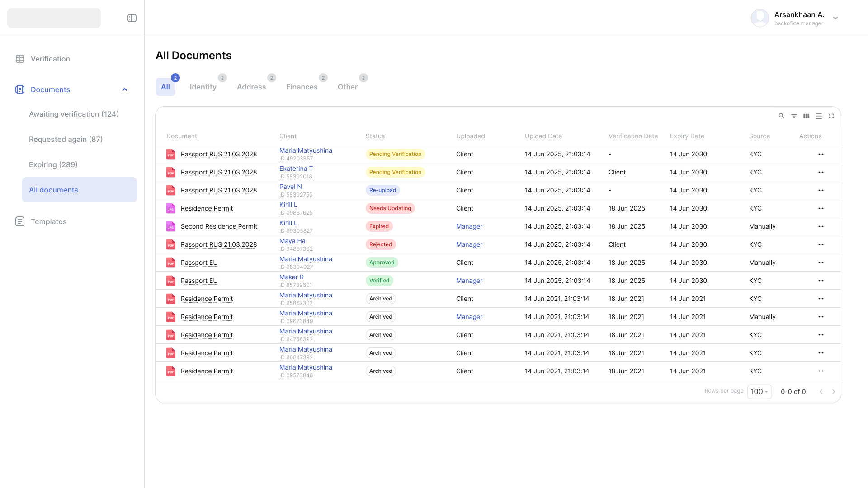Open the Second Residence Permit document link
This screenshot has width=868, height=488.
coord(219,226)
